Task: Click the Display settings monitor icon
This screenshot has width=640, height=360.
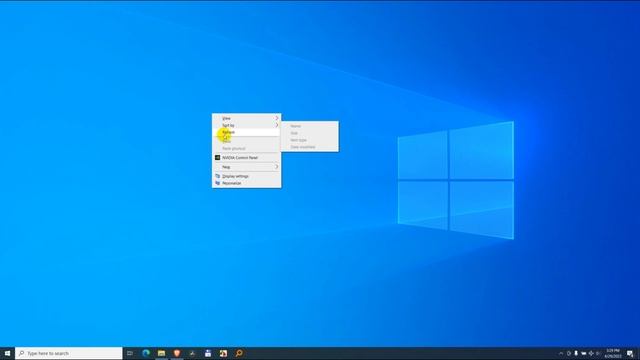Action: [x=218, y=176]
